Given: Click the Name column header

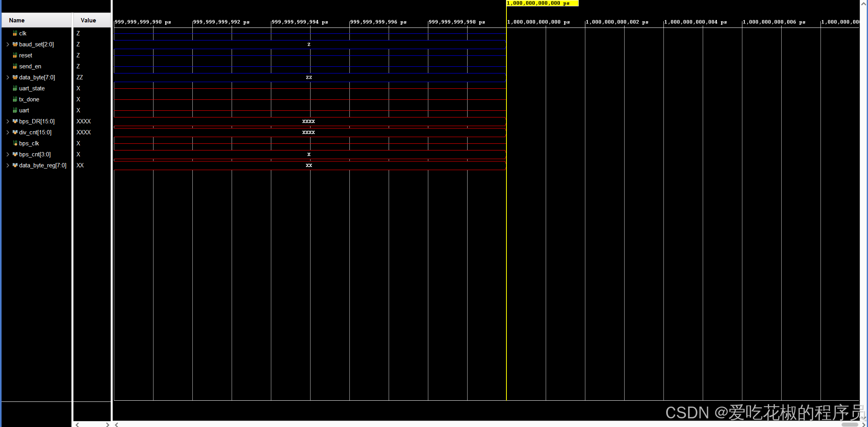Looking at the screenshot, I should point(17,20).
